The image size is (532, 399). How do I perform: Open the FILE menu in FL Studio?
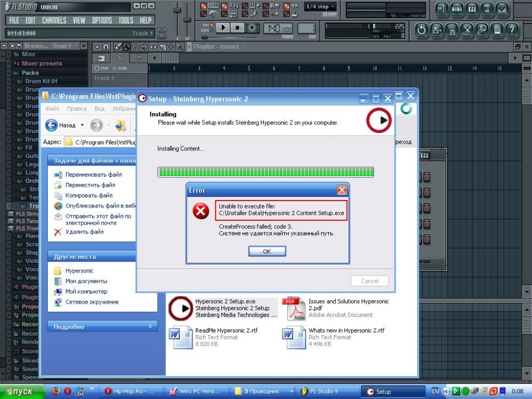(x=14, y=20)
